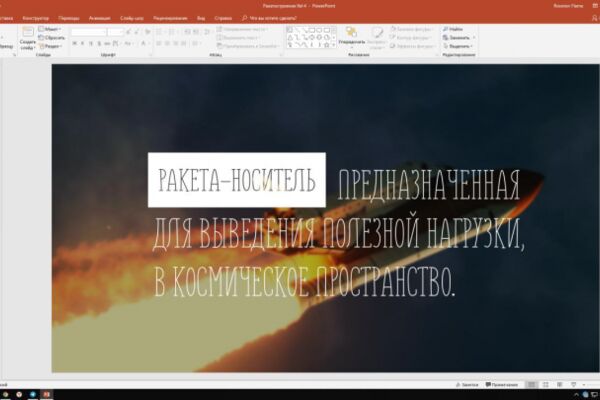Screen dimensions: 600x400
Task: Click the clear formatting icon
Action: click(x=147, y=32)
